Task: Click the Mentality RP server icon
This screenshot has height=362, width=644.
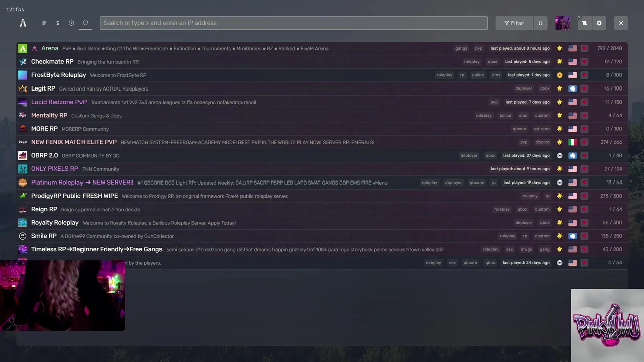Action: click(x=23, y=115)
